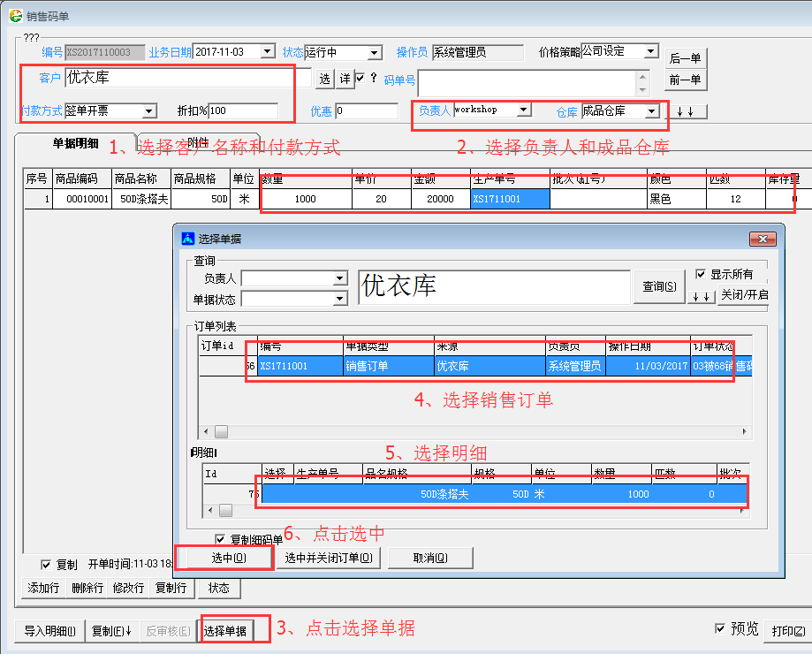
Task: Click the 前一单 button
Action: 685,80
